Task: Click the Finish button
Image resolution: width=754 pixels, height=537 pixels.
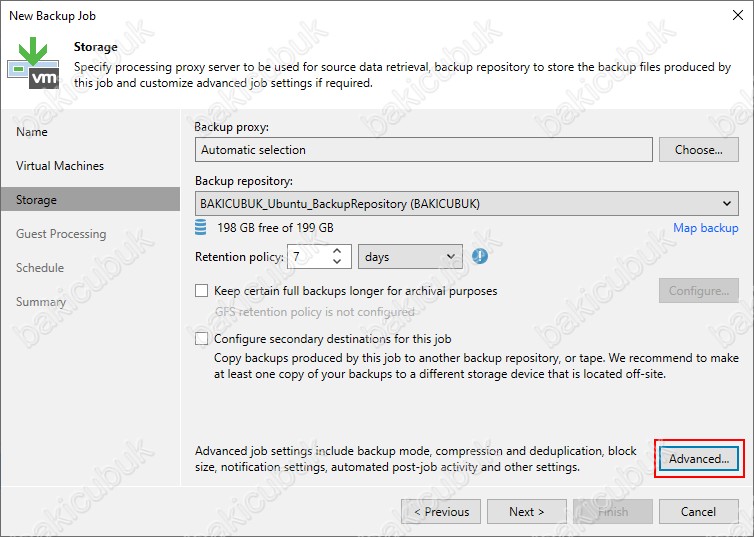Action: 613,512
